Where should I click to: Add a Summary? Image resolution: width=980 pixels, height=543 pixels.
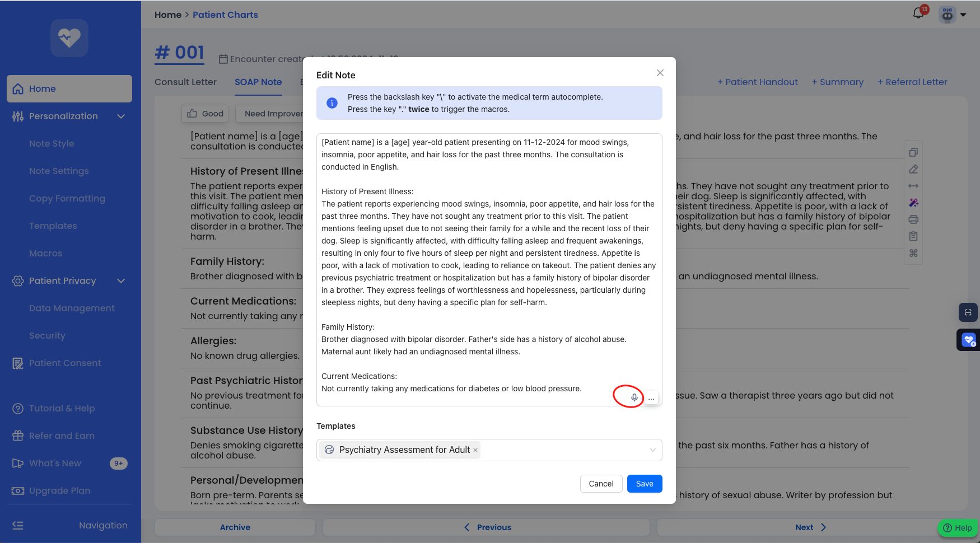point(838,82)
